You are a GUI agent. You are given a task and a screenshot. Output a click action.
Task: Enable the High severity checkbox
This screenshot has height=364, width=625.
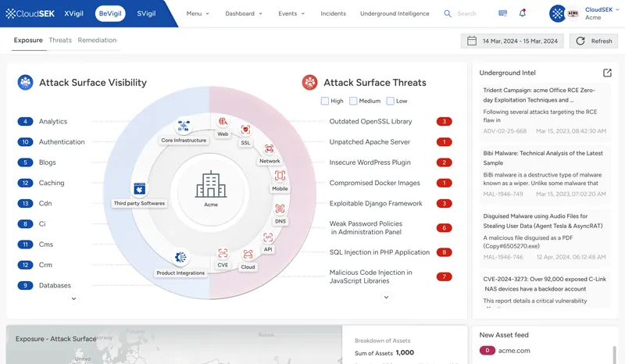coord(325,101)
